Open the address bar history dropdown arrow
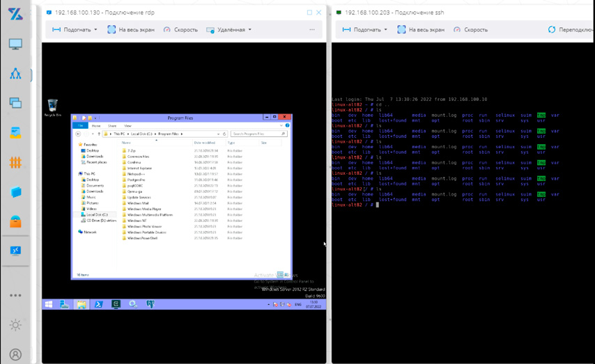The image size is (595, 364). [x=218, y=134]
